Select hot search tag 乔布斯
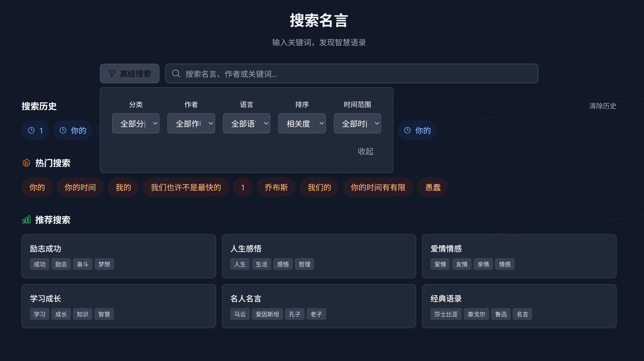 point(276,187)
